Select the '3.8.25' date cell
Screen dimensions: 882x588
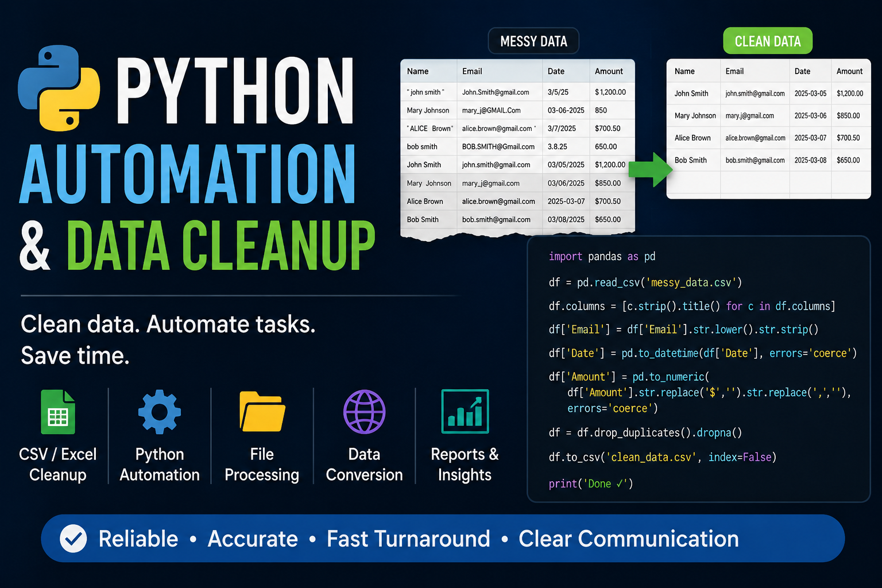557,146
